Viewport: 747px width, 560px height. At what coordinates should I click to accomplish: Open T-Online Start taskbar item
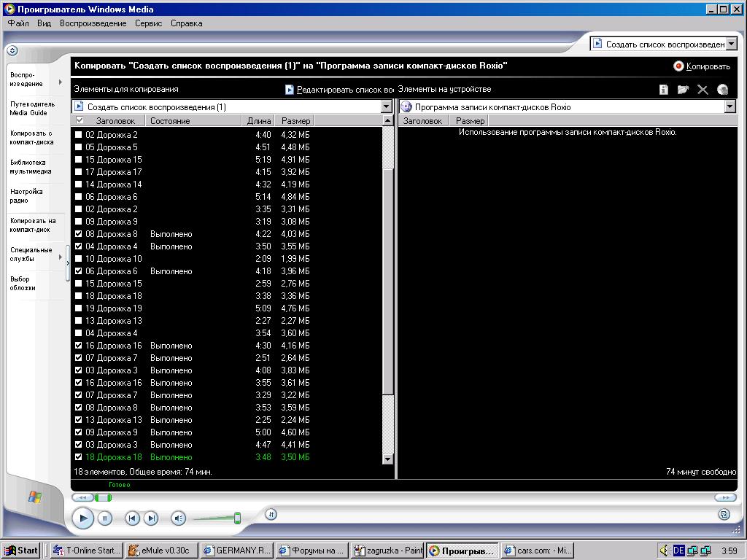(87, 551)
